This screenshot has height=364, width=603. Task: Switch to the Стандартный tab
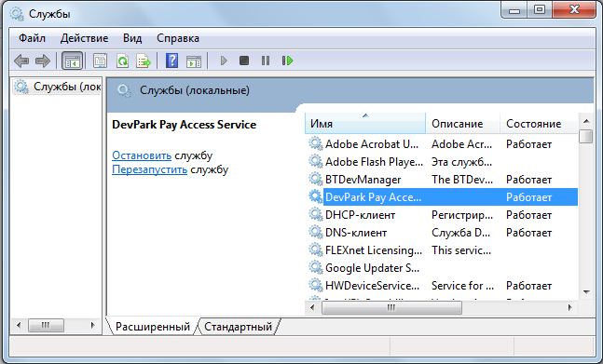coord(238,327)
